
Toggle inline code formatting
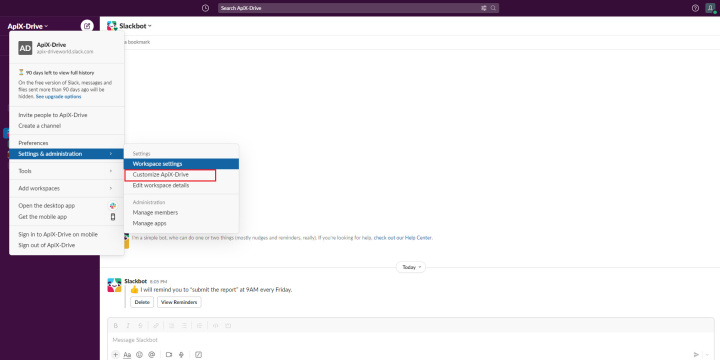pyautogui.click(x=215, y=326)
